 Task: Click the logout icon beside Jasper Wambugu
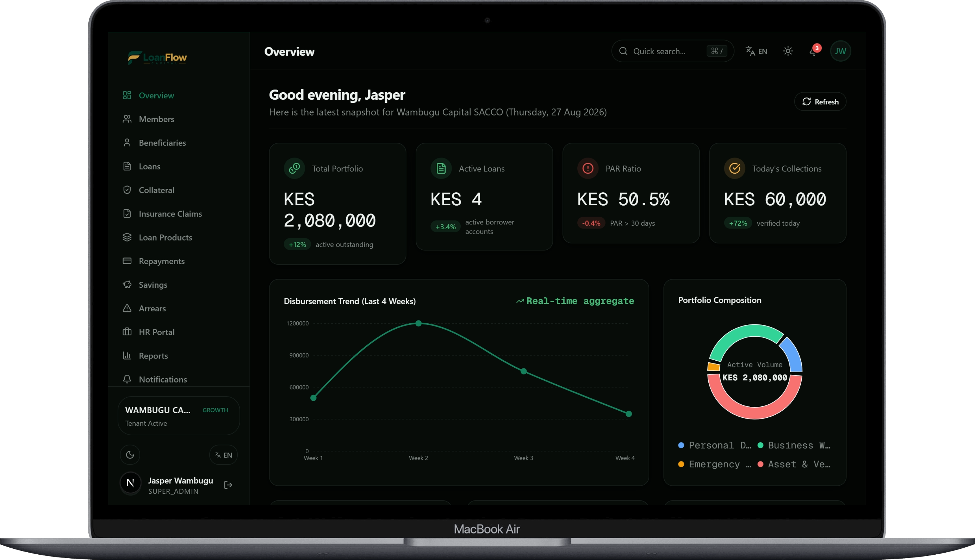tap(228, 485)
